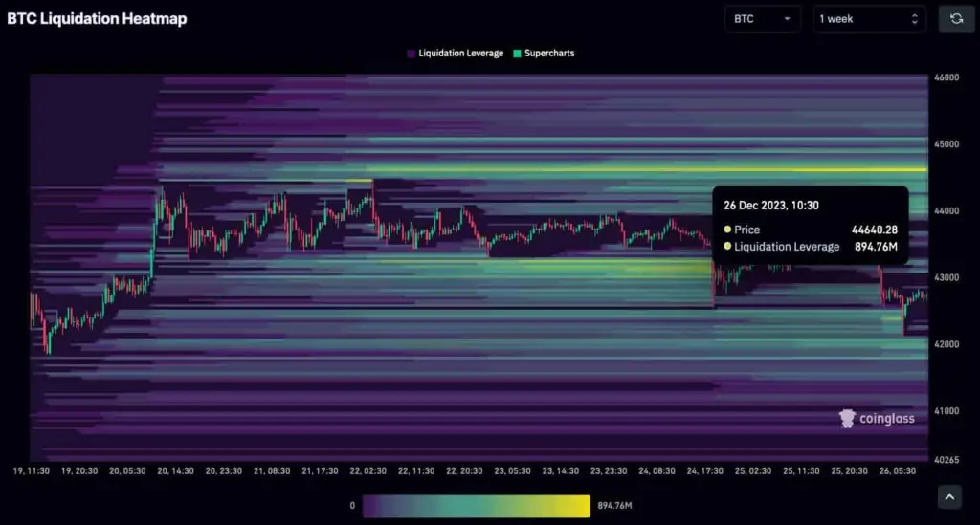980x525 pixels.
Task: Click the 24, 17:30 time axis label
Action: (705, 470)
